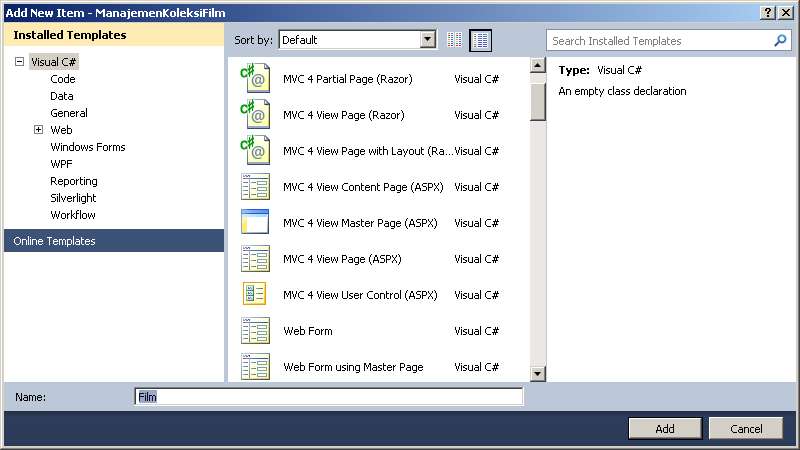The image size is (800, 450).
Task: Choose Web Form using Master Page icon
Action: 255,367
